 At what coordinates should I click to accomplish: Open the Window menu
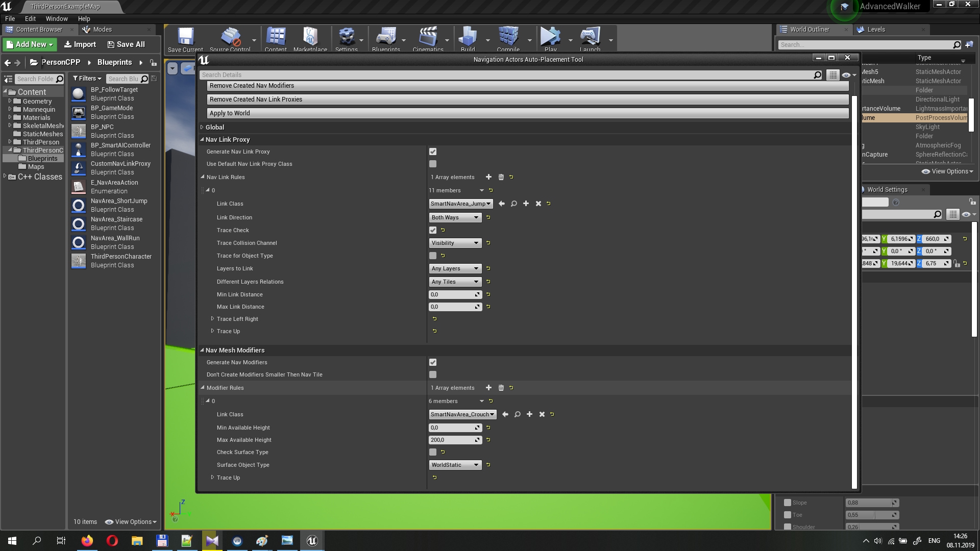[x=57, y=18]
